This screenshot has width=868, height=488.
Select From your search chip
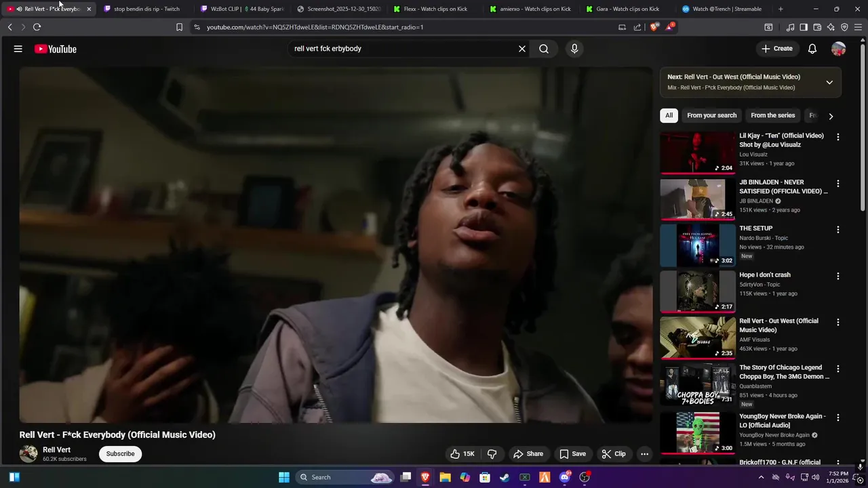point(711,115)
